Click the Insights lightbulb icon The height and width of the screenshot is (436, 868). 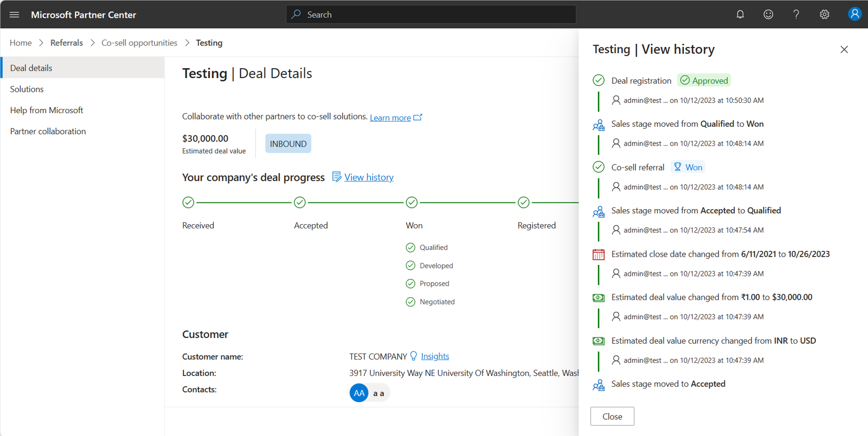coord(414,356)
